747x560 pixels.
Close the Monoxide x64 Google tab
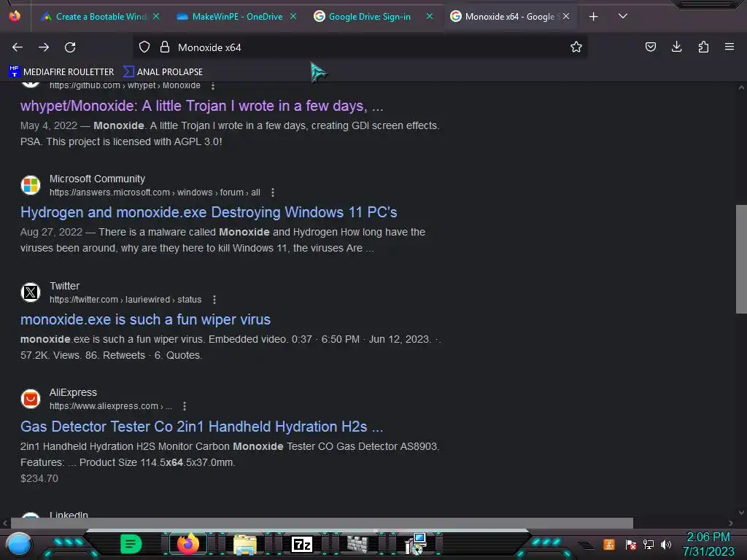[566, 17]
